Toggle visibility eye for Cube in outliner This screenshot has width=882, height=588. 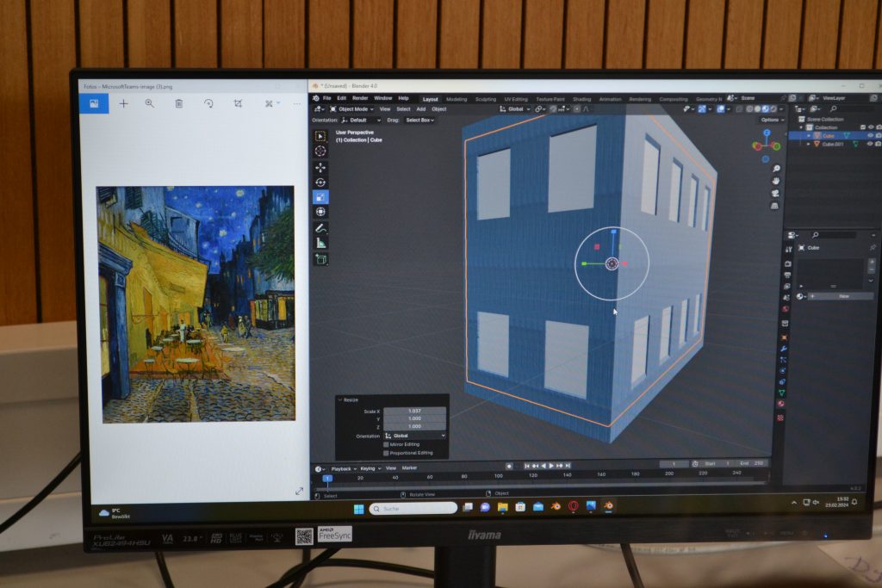[x=870, y=135]
